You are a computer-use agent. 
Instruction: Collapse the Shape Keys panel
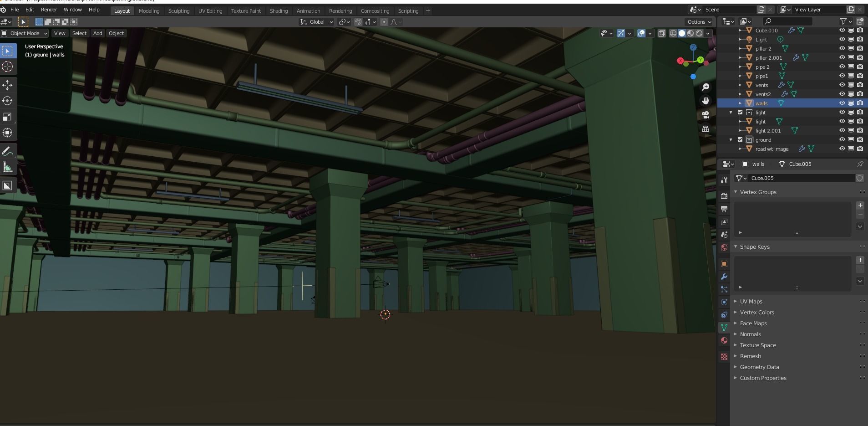click(754, 246)
